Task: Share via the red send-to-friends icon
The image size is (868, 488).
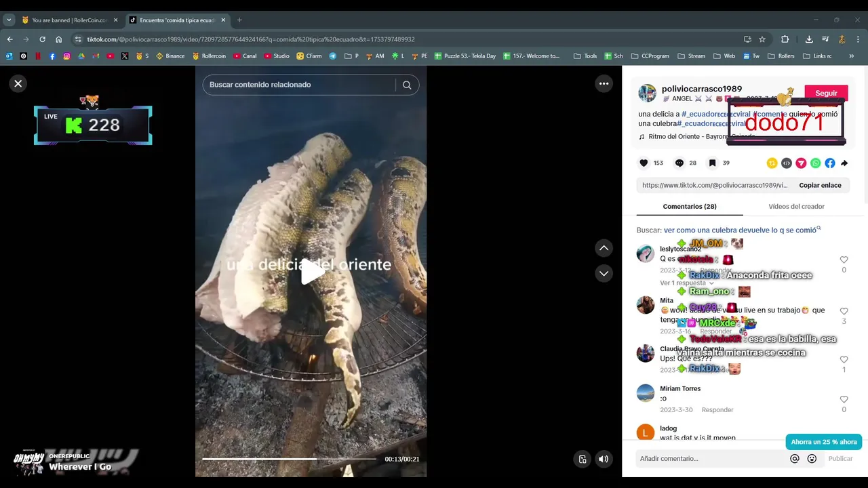Action: click(801, 163)
